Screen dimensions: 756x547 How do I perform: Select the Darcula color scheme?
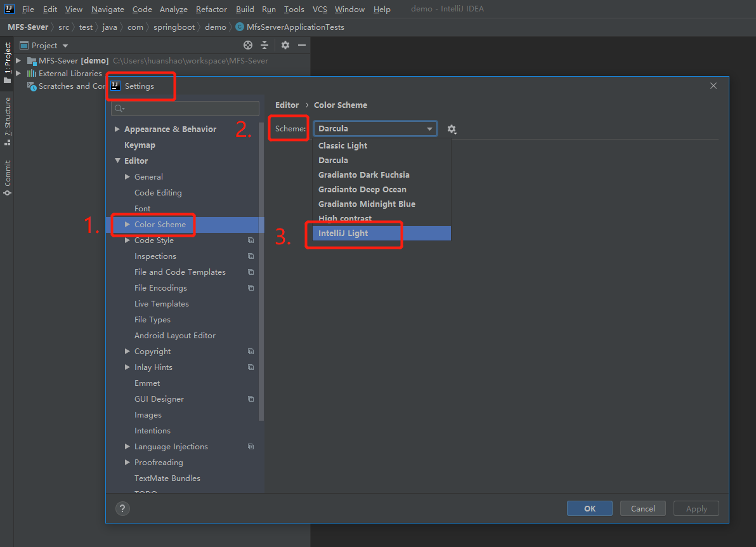(x=333, y=160)
